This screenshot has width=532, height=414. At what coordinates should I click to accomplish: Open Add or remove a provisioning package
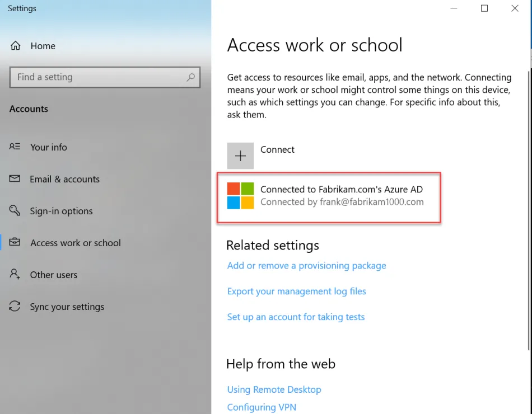tap(306, 266)
